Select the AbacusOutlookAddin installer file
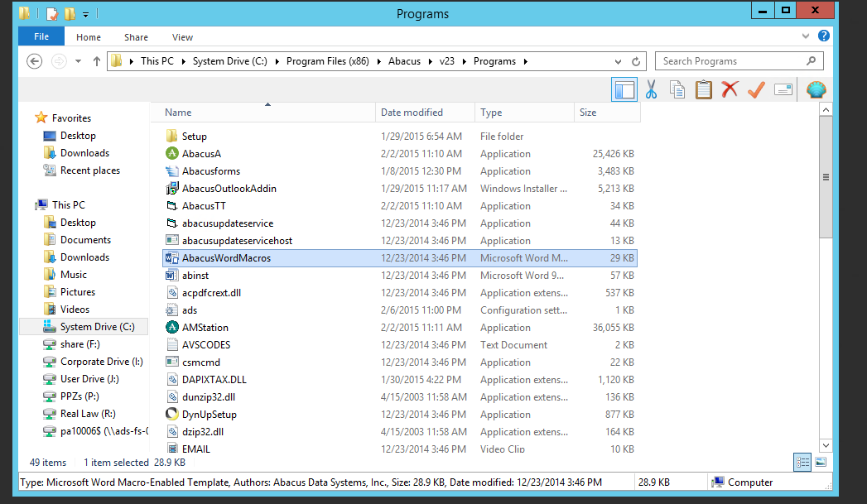This screenshot has width=867, height=504. point(400,189)
